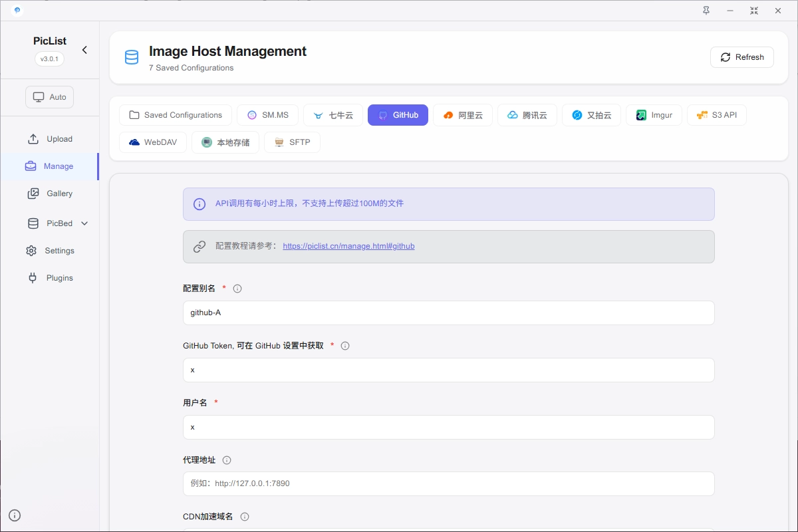This screenshot has width=798, height=532.
Task: Click the link chain icon in tutorial banner
Action: (199, 247)
